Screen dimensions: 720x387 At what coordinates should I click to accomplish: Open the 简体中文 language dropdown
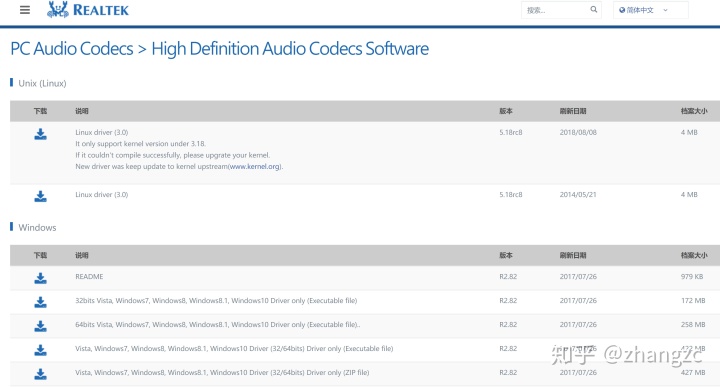(x=650, y=10)
